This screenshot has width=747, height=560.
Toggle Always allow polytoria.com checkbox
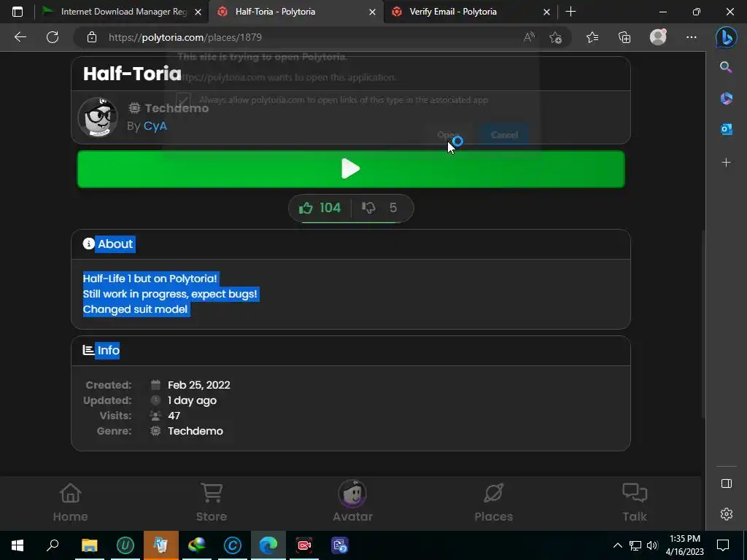click(183, 100)
